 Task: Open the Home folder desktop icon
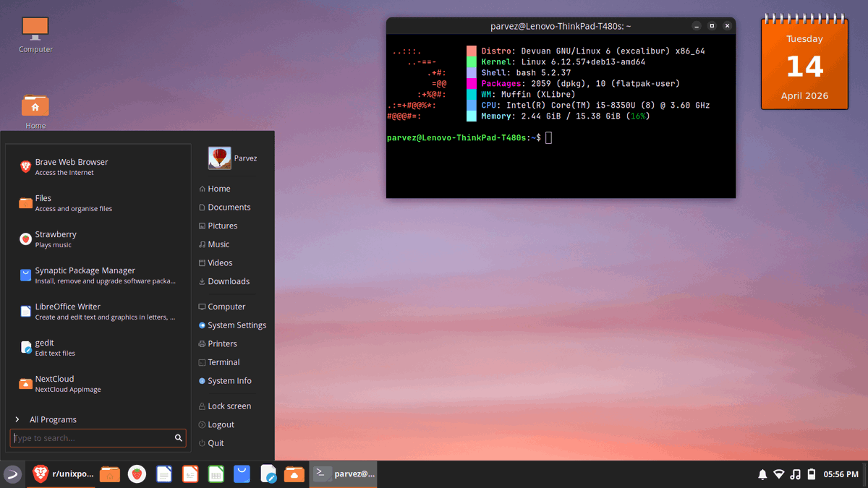click(x=35, y=112)
